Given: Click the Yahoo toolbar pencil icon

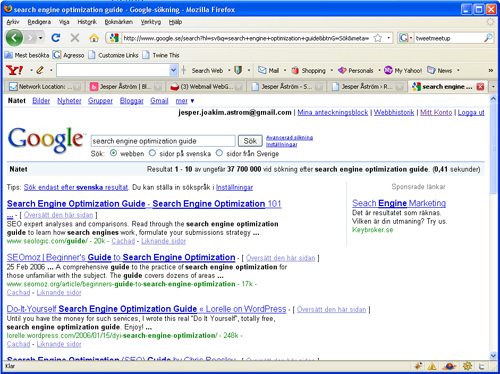Looking at the screenshot, I should coord(40,70).
